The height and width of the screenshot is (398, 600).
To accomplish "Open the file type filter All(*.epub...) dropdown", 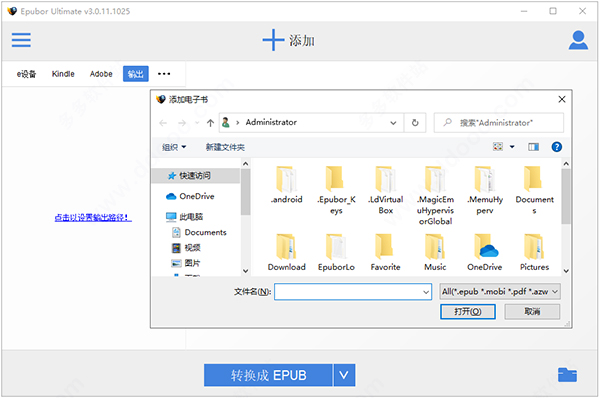I will point(500,292).
